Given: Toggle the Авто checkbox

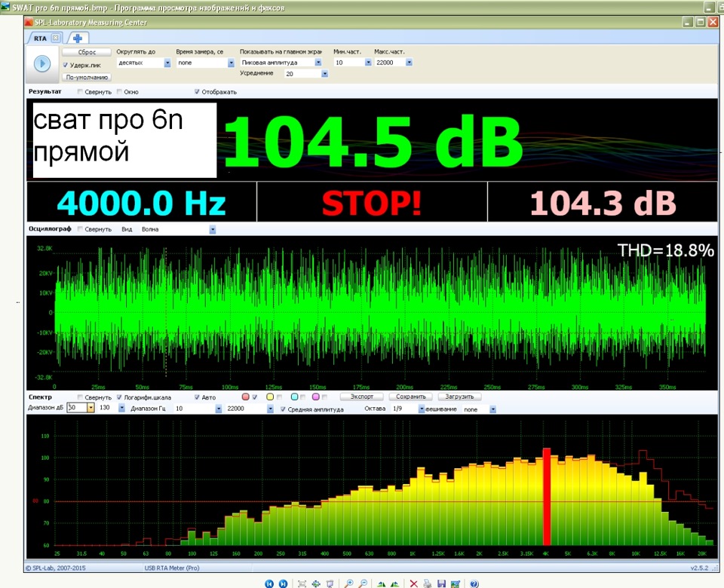Looking at the screenshot, I should pos(197,397).
